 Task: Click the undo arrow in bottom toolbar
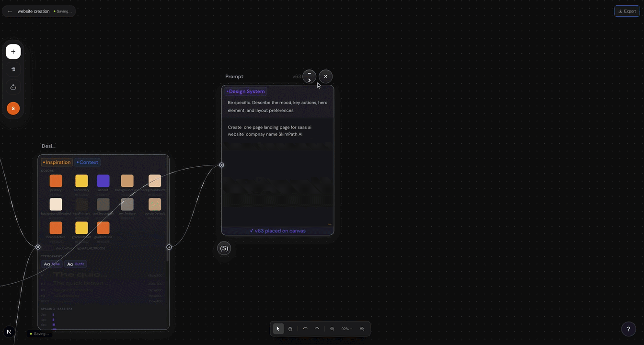tap(305, 329)
